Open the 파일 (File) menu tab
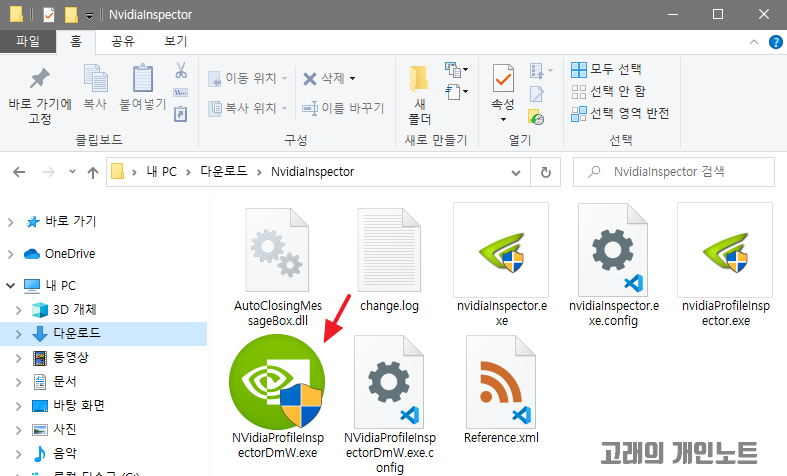This screenshot has width=787, height=476. [x=28, y=41]
